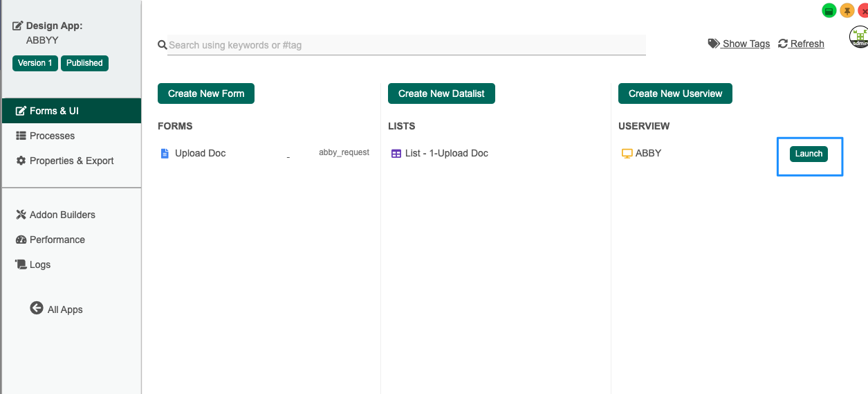868x394 pixels.
Task: Click the ABBY userview monitor icon
Action: (x=627, y=154)
